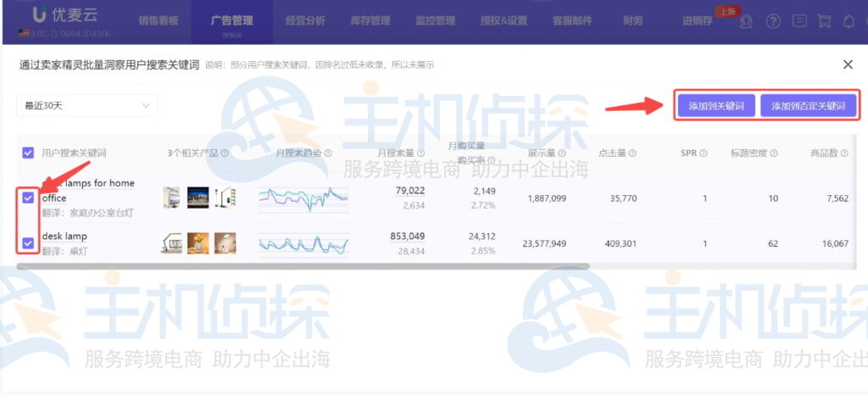868x396 pixels.
Task: Open second product thumbnail in home office row
Action: tap(198, 198)
